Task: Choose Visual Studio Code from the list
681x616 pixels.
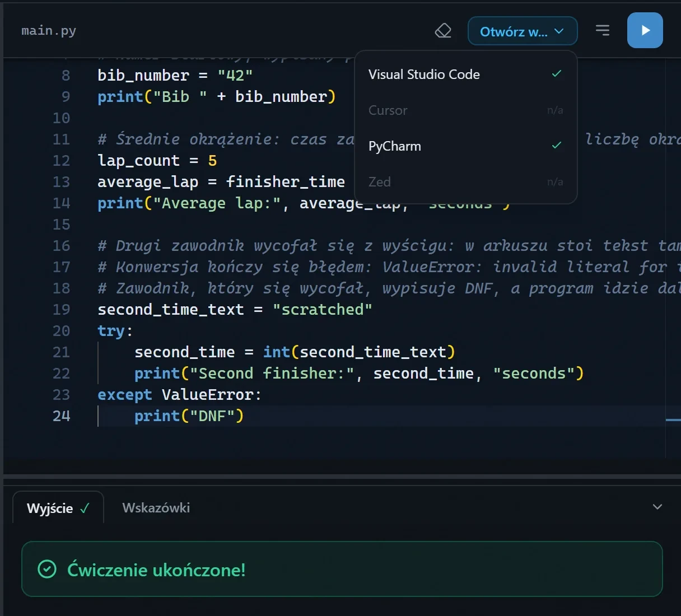Action: [466, 74]
